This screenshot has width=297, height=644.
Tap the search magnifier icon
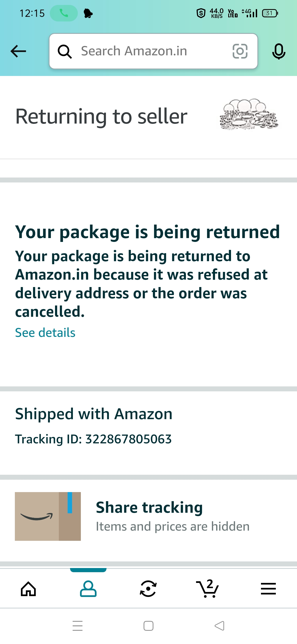coord(65,51)
